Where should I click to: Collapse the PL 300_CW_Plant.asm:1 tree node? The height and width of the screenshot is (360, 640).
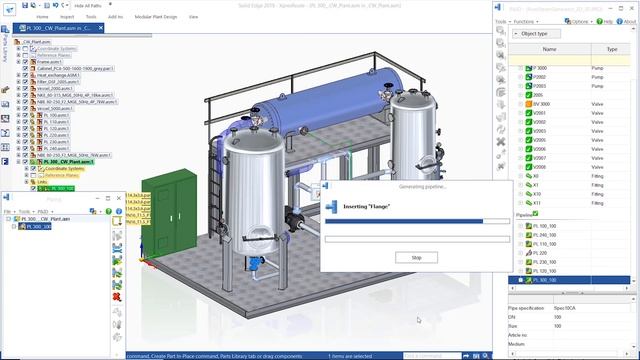pos(18,162)
